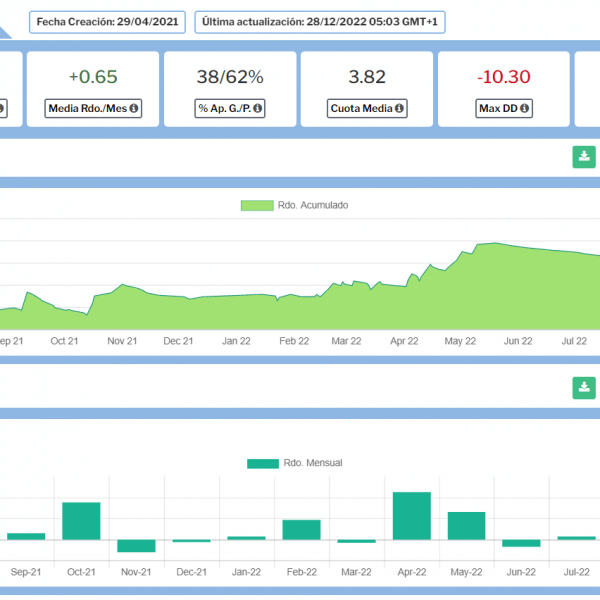Click the Jun-22 negative monthly bar
This screenshot has width=600, height=600.
pos(521,543)
